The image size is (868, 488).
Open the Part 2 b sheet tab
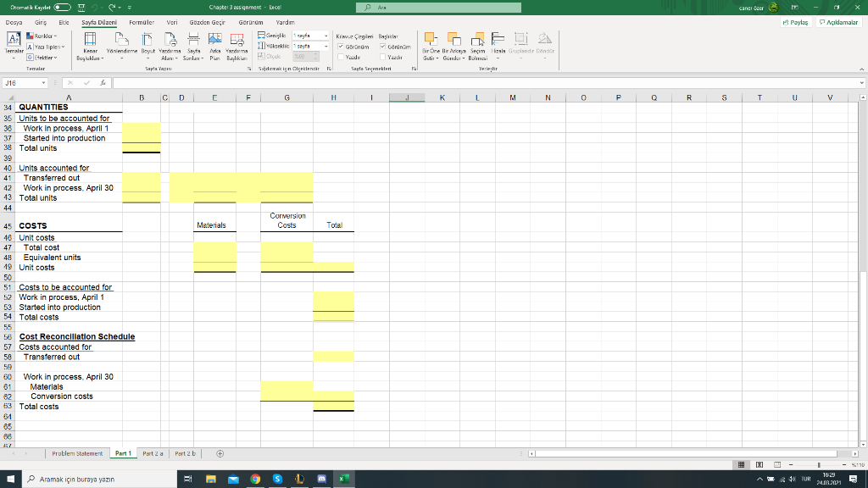pos(185,454)
